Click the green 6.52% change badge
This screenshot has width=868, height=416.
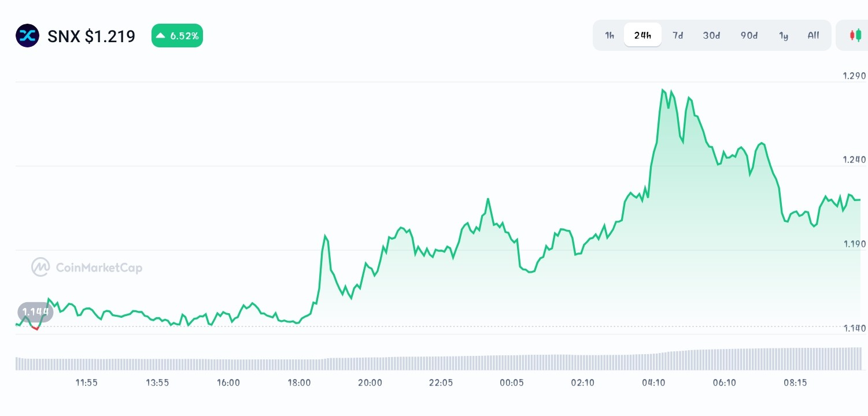tap(177, 36)
